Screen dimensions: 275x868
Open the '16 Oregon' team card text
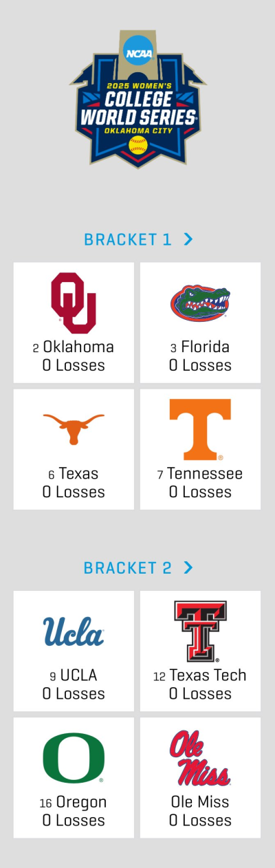coord(74,802)
